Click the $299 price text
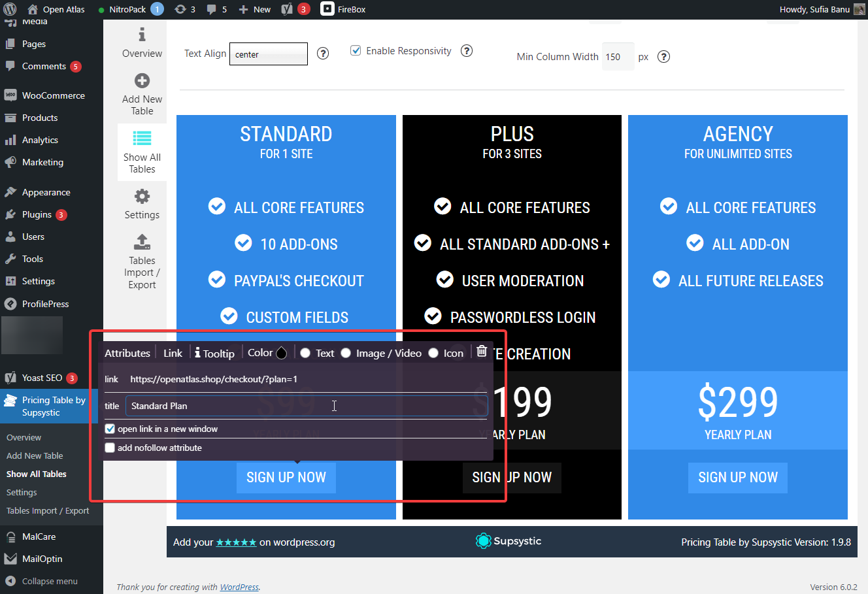Screen dimensions: 868x594 tap(738, 402)
